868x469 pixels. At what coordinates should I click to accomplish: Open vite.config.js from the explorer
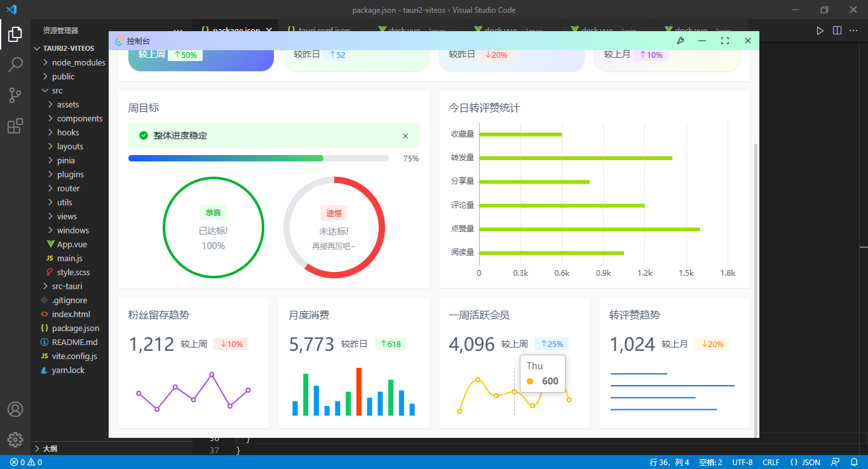pyautogui.click(x=74, y=356)
